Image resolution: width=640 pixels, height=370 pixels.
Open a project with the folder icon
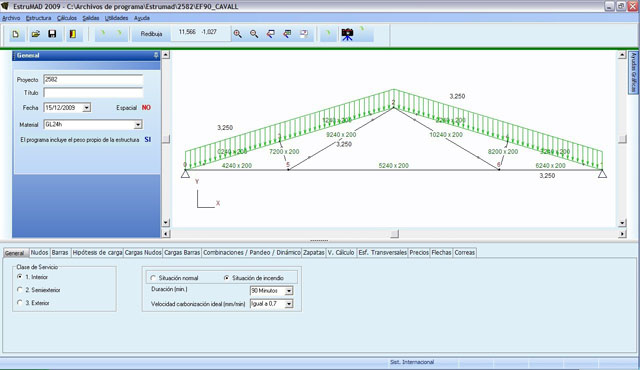36,34
